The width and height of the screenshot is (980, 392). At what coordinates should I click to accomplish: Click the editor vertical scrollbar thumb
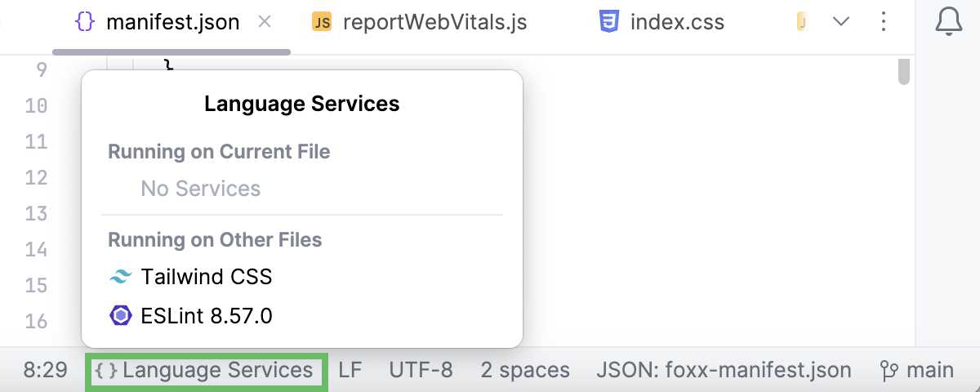click(903, 71)
